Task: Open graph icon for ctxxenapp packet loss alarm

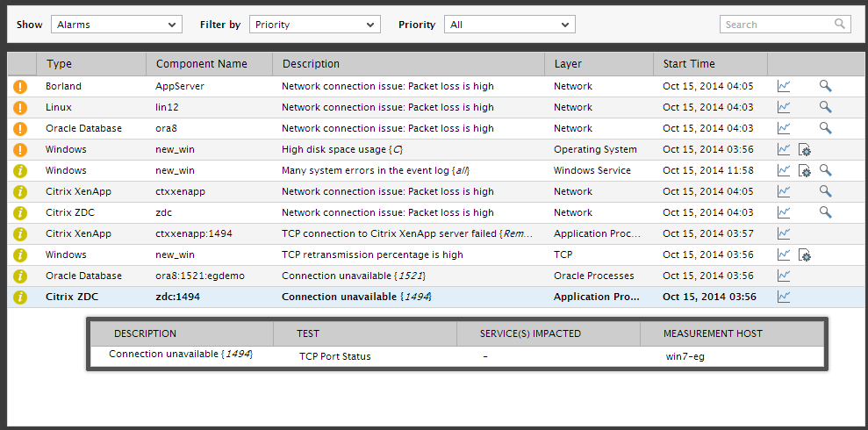Action: (x=783, y=191)
